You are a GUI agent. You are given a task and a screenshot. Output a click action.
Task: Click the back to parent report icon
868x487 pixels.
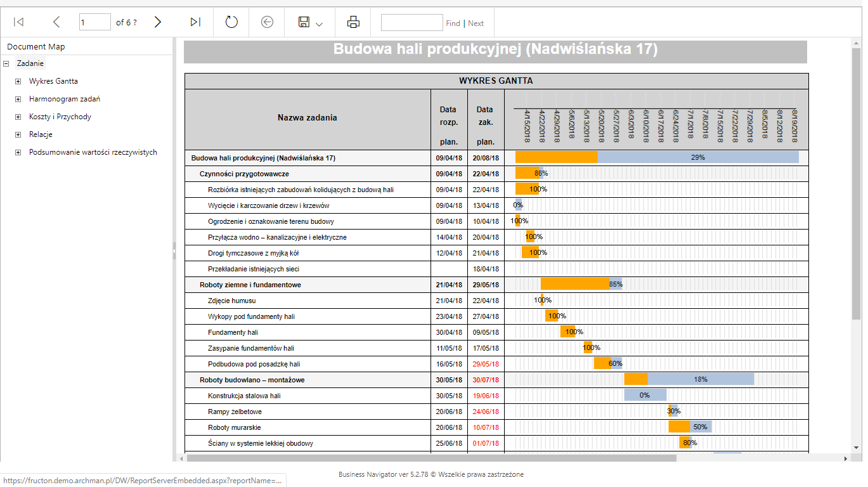tap(267, 22)
